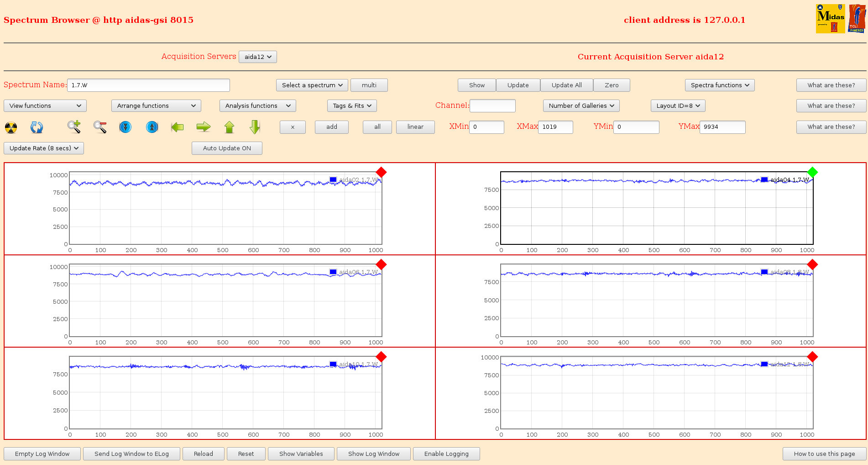Viewport: 868px width, 465px height.
Task: Click the radiation hazard icon
Action: coord(11,127)
